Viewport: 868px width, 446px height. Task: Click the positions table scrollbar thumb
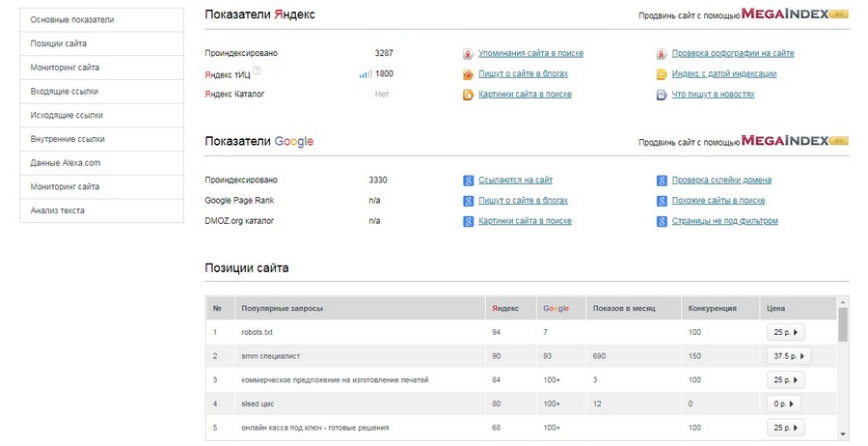point(843,324)
